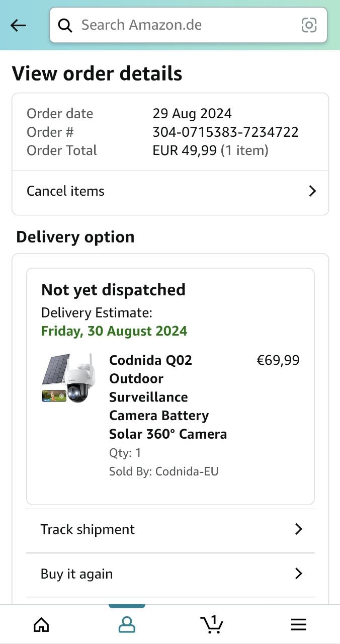Tap the order number 304-0715383-7234722

(225, 132)
